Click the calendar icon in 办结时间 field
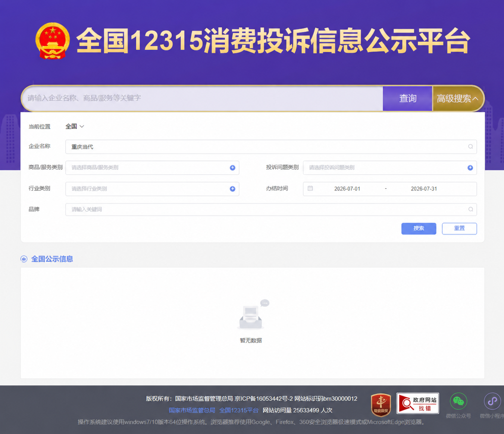The image size is (504, 434). coord(310,188)
